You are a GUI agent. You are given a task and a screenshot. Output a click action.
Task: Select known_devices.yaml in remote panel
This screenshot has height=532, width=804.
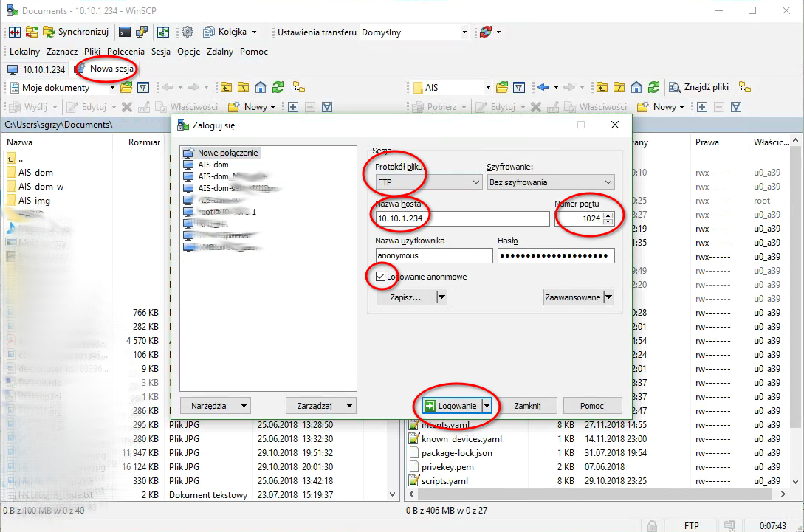click(x=461, y=439)
